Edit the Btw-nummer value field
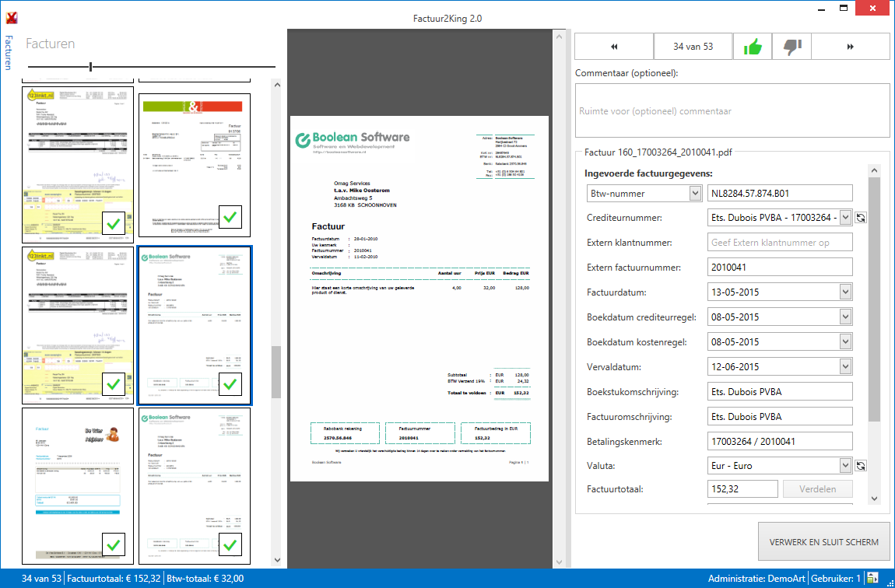 click(x=780, y=194)
